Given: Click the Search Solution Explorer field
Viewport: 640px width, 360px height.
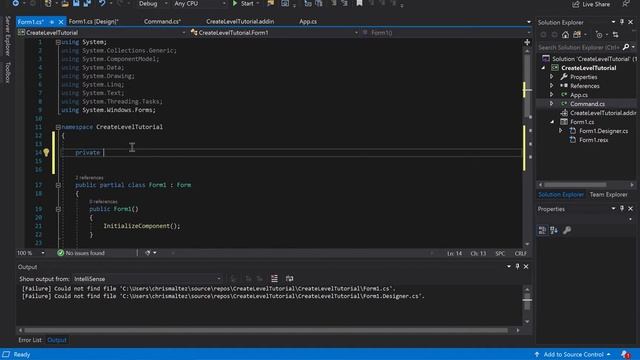Looking at the screenshot, I should point(580,47).
